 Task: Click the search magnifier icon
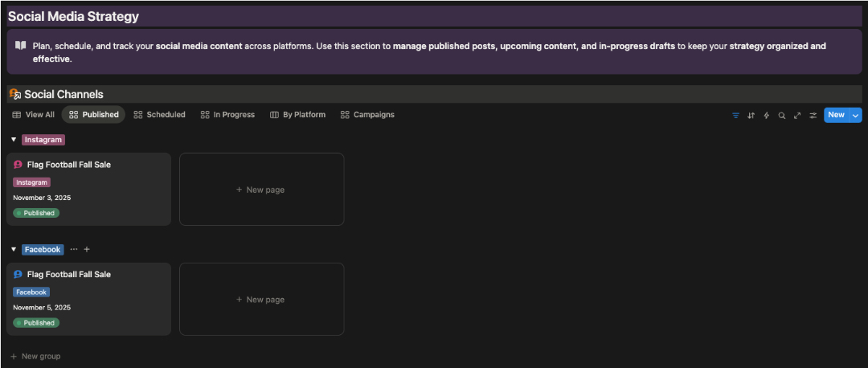(781, 115)
